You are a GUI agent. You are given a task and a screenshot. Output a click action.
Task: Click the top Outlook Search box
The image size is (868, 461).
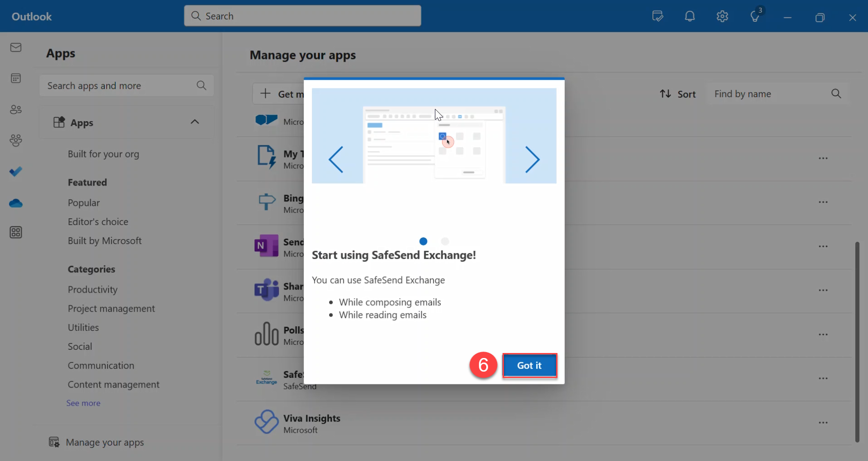pos(302,16)
